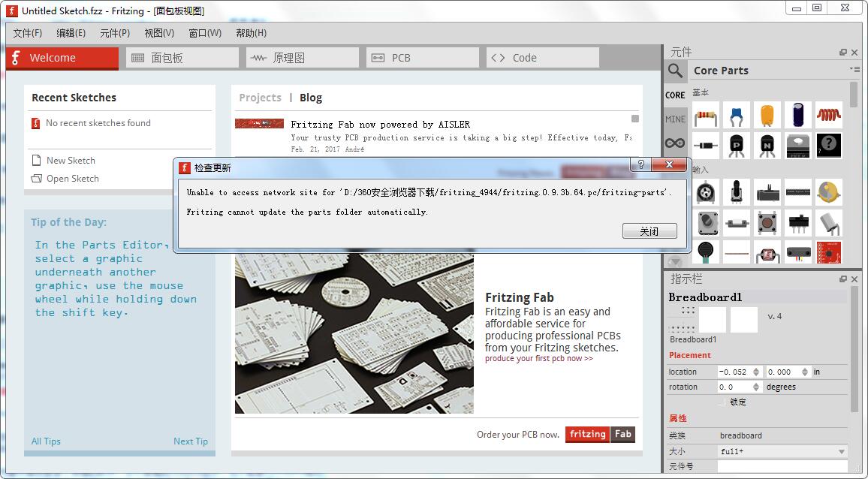Viewport: 868px width, 479px height.
Task: Pick the black slide switch part
Action: pyautogui.click(x=797, y=223)
